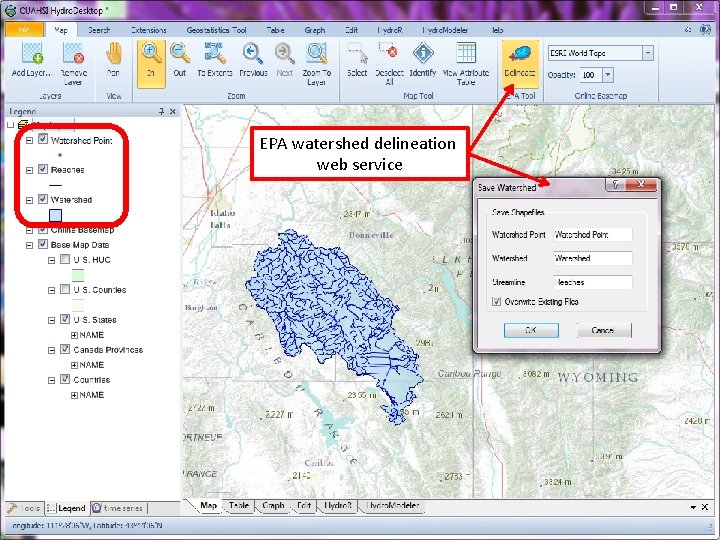This screenshot has height=540, width=720.
Task: Open bottom HydroR tab
Action: pos(338,505)
